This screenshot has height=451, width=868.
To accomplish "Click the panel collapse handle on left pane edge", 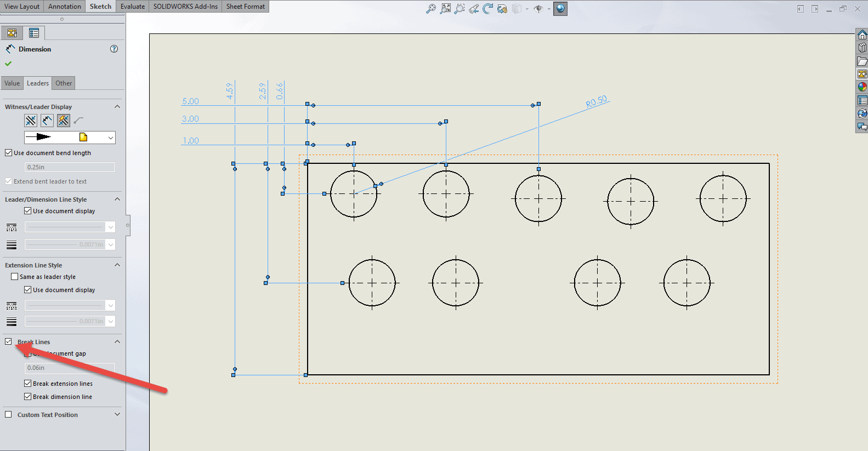I will tap(128, 225).
